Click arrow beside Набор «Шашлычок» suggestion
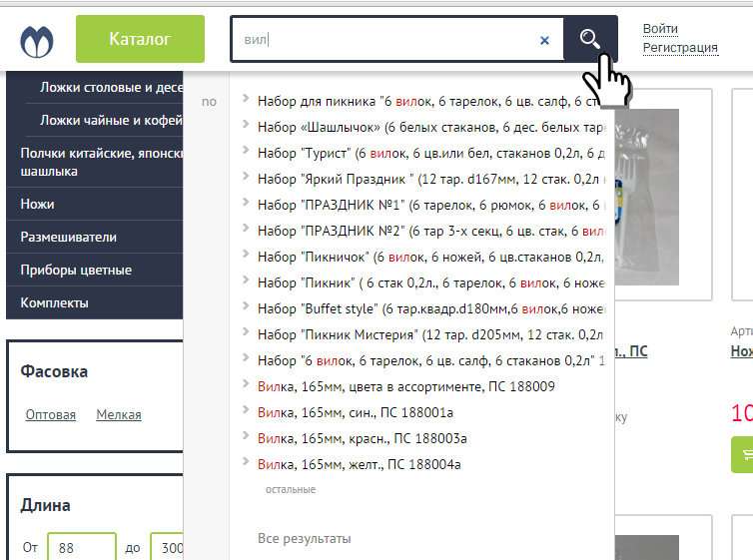The height and width of the screenshot is (560, 753). [246, 125]
